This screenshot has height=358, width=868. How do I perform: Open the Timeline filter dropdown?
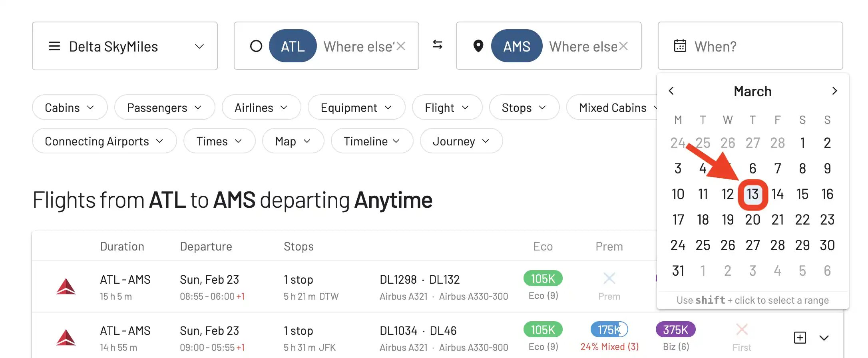pyautogui.click(x=372, y=141)
